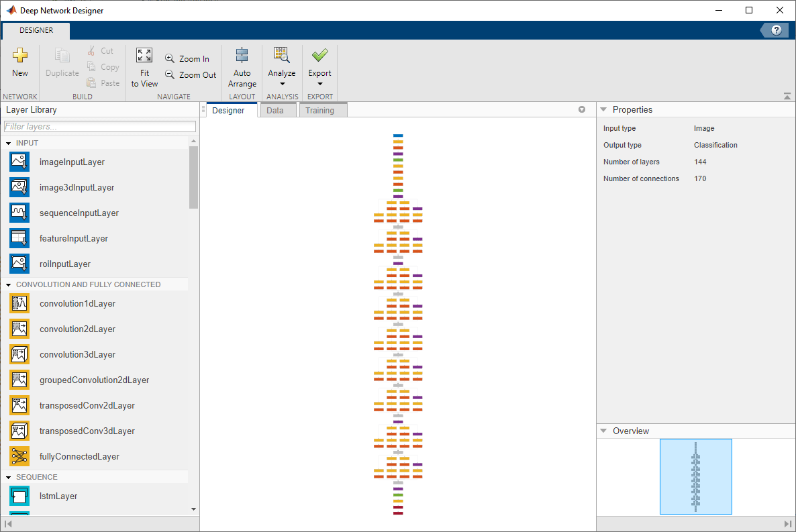Click the Filter layers search field
The width and height of the screenshot is (796, 532).
(x=99, y=126)
